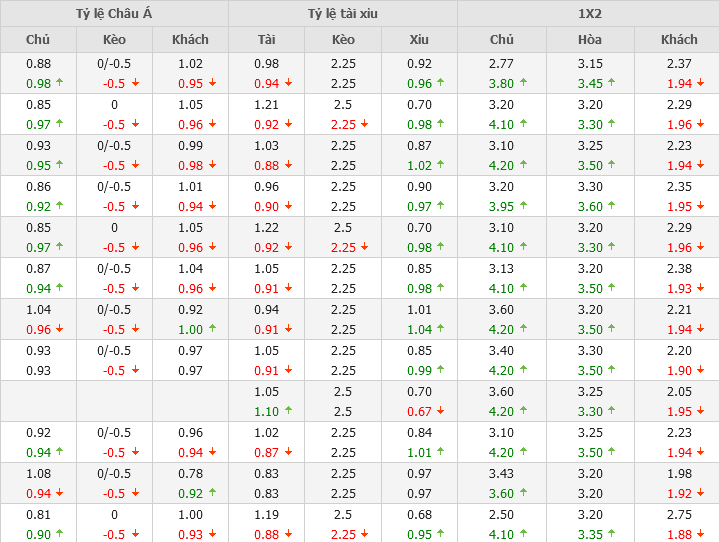Click the Tài column header
This screenshot has width=719, height=542.
tap(267, 40)
